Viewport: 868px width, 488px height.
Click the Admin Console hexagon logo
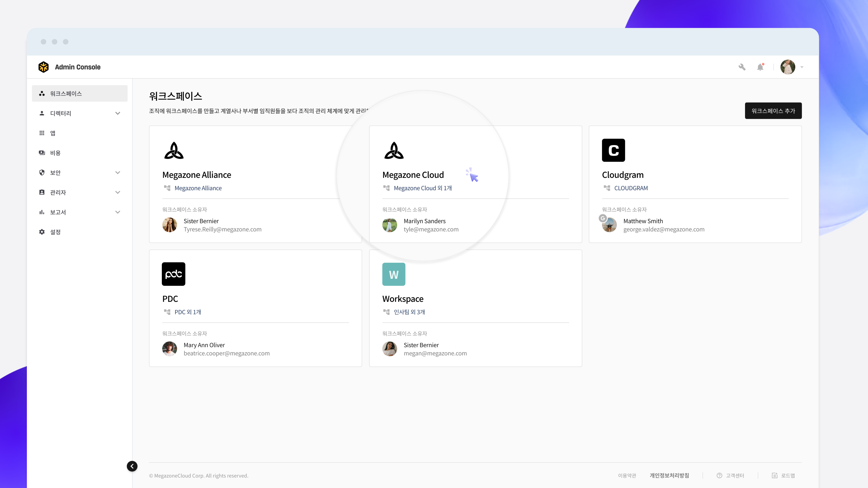click(x=43, y=67)
